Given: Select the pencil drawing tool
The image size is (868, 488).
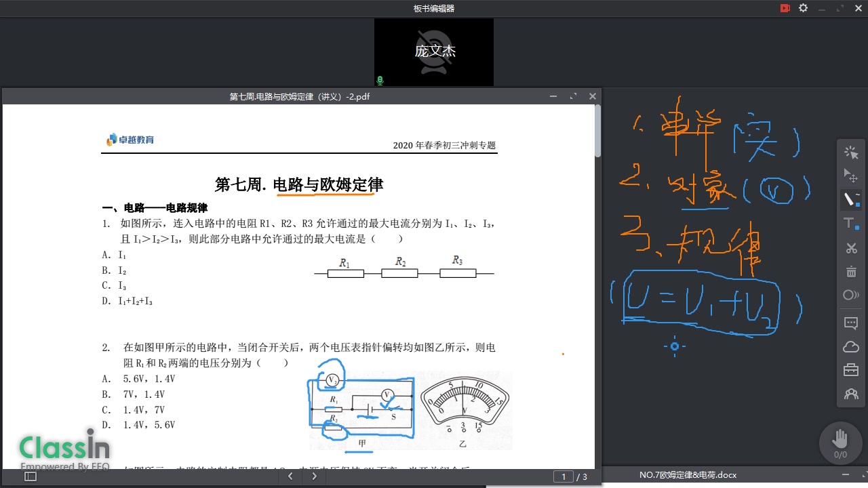Looking at the screenshot, I should tap(849, 199).
